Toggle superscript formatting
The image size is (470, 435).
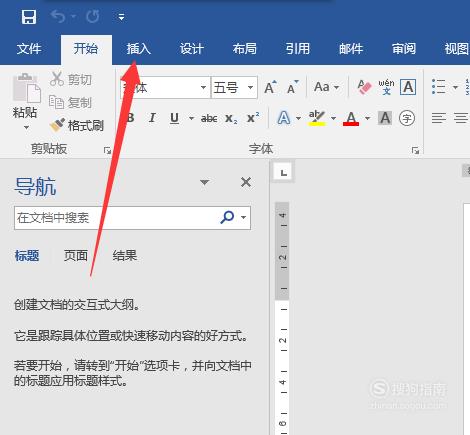pyautogui.click(x=253, y=118)
